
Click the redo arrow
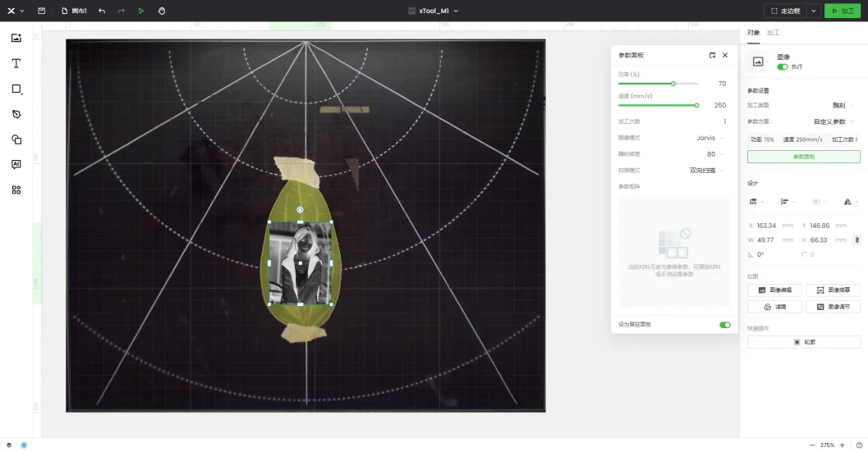(x=122, y=11)
